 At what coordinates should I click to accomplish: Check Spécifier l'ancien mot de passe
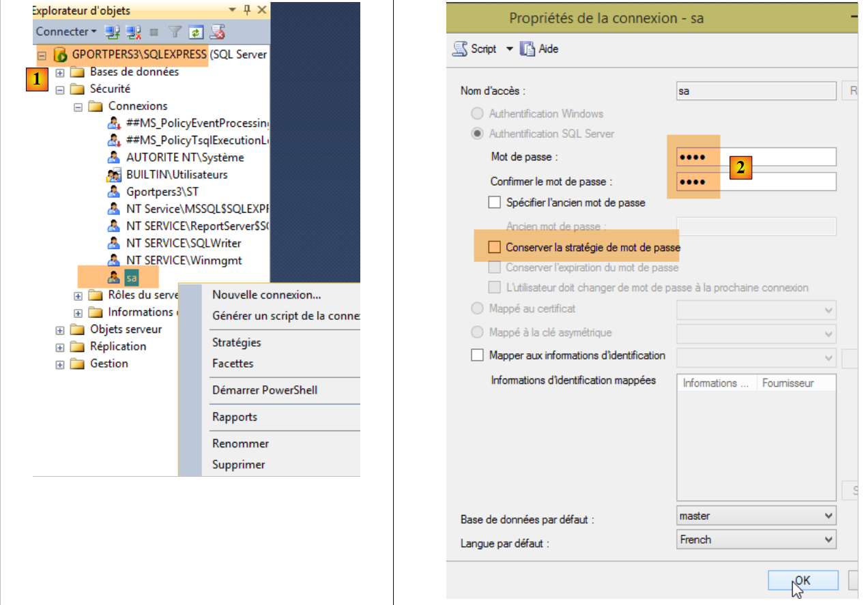(x=495, y=203)
